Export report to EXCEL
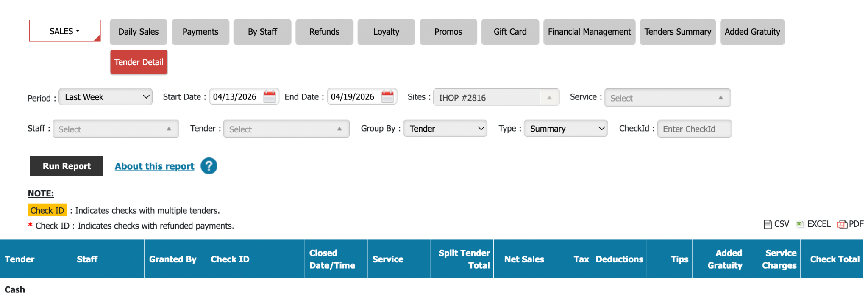The width and height of the screenshot is (868, 303). (x=814, y=224)
